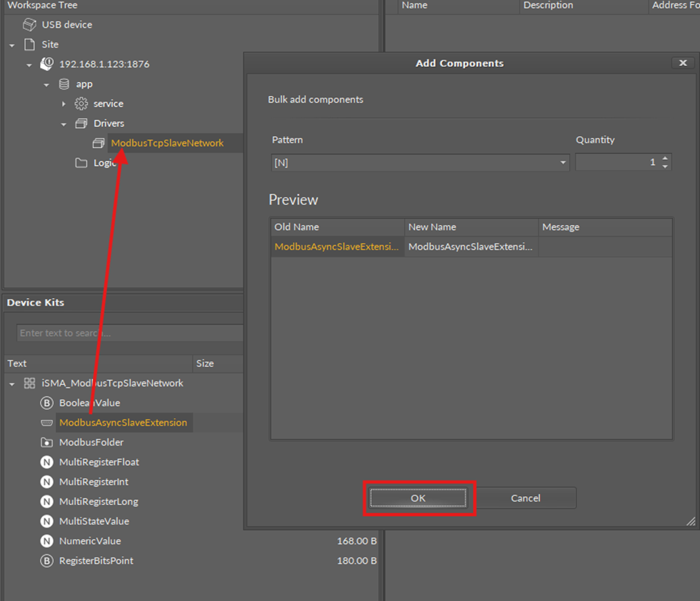Click the MultiRegisterInt N icon
This screenshot has width=700, height=601.
(x=47, y=482)
